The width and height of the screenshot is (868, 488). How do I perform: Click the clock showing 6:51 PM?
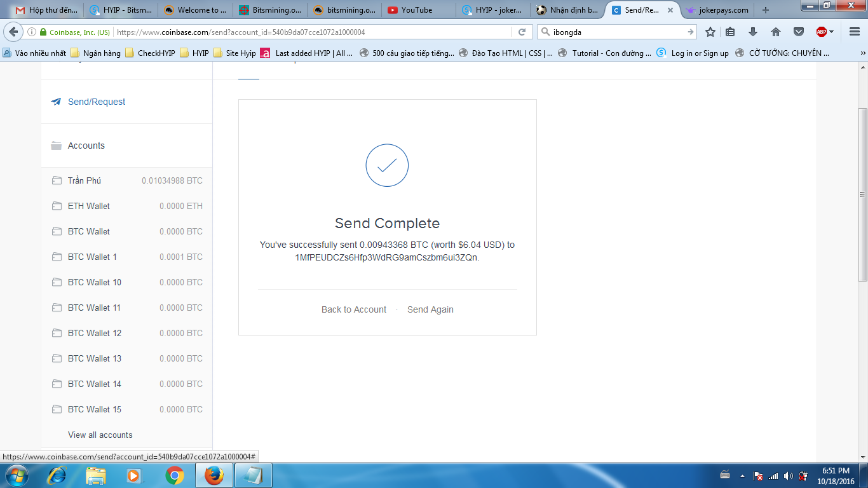coord(836,471)
